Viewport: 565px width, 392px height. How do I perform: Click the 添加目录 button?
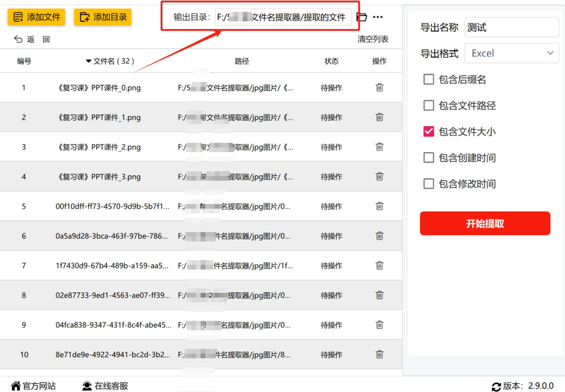[x=103, y=17]
